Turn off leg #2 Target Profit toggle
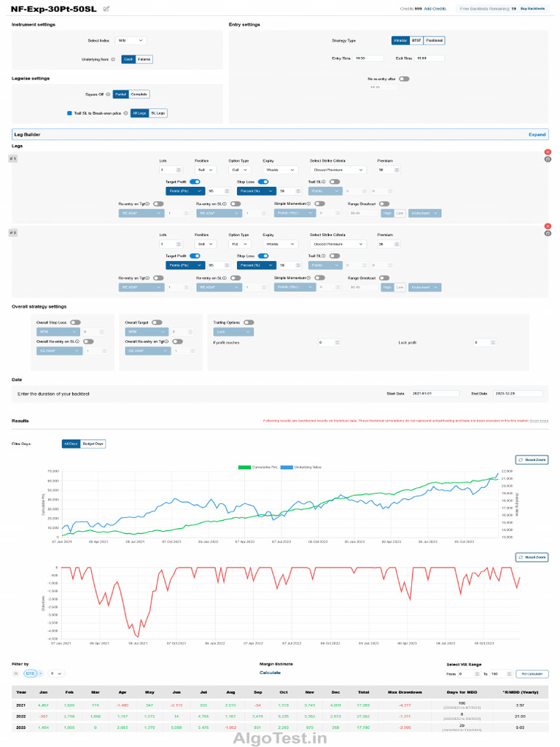 click(x=195, y=256)
